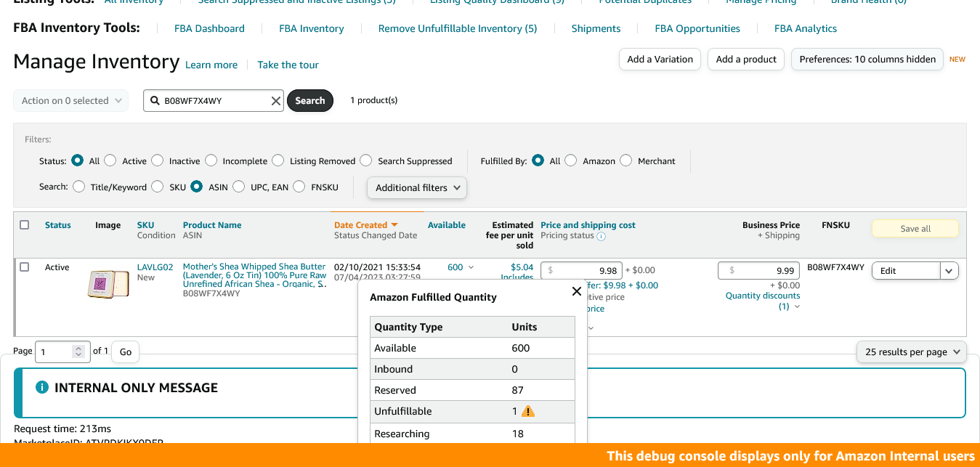
Task: Sort by the SKU column header
Action: [145, 225]
